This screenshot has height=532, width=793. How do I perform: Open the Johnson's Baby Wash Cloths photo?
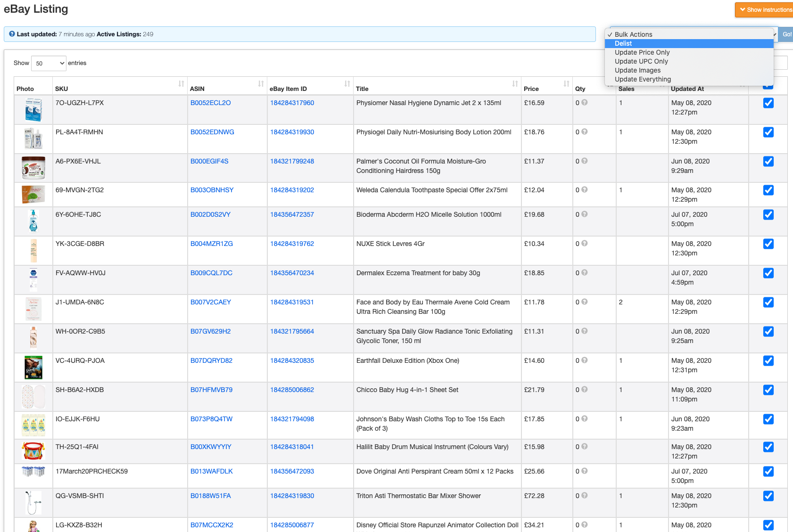[x=33, y=425]
